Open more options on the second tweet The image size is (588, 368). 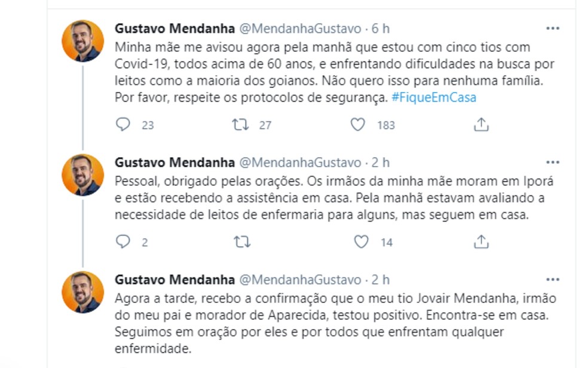point(552,162)
